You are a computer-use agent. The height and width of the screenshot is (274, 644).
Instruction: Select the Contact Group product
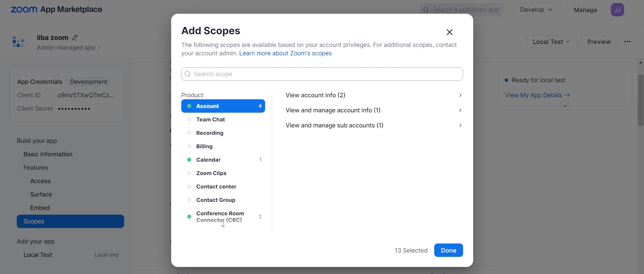point(223,200)
